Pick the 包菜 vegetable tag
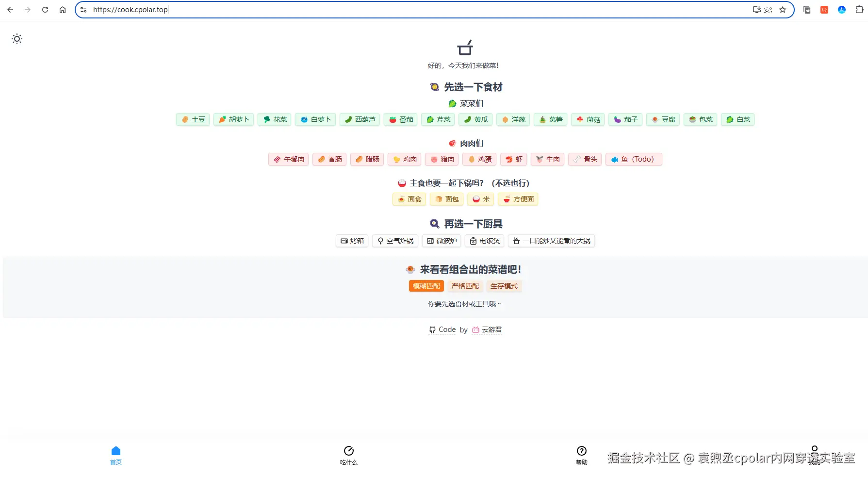Screen dimensions: 868x478 pyautogui.click(x=701, y=119)
